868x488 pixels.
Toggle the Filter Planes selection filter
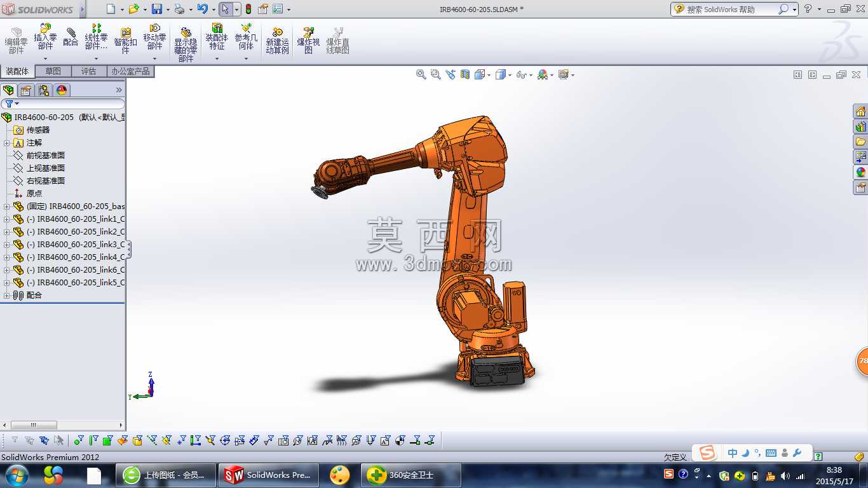[166, 440]
